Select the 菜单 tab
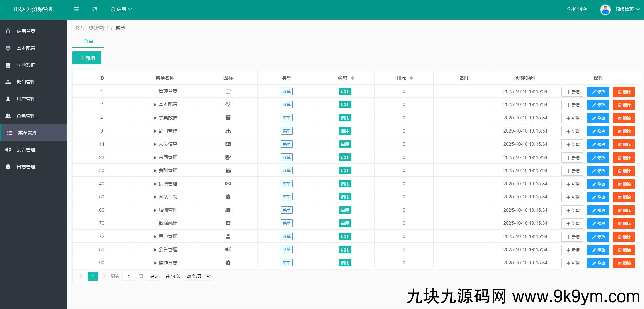This screenshot has width=644, height=309. click(88, 41)
